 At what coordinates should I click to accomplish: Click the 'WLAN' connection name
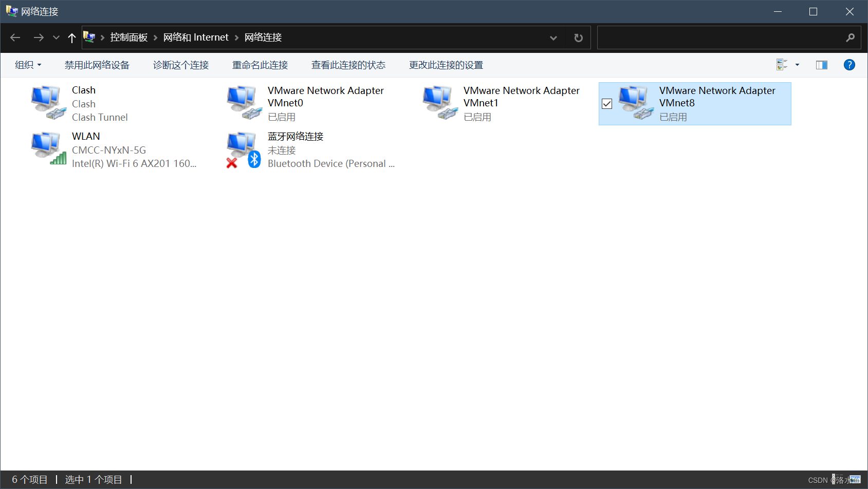[x=86, y=136]
